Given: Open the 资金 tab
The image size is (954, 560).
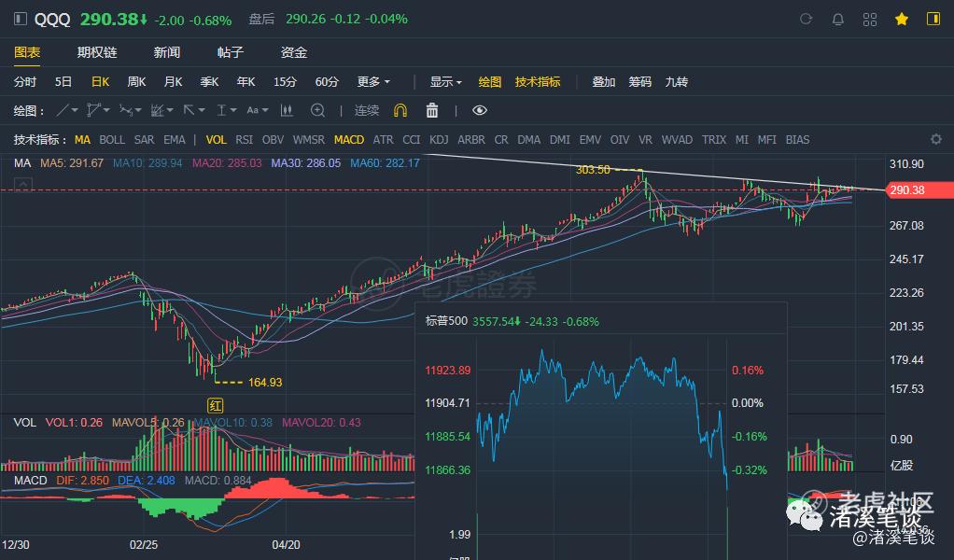Looking at the screenshot, I should click(294, 52).
